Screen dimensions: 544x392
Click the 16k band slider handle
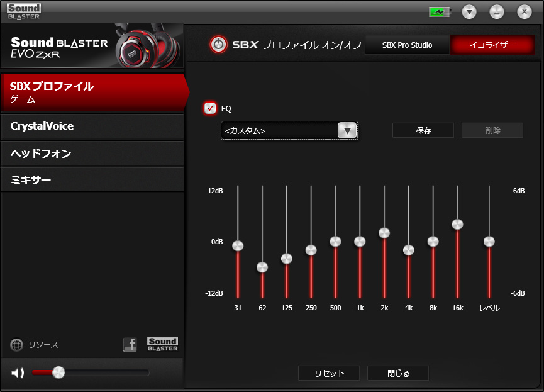point(457,225)
